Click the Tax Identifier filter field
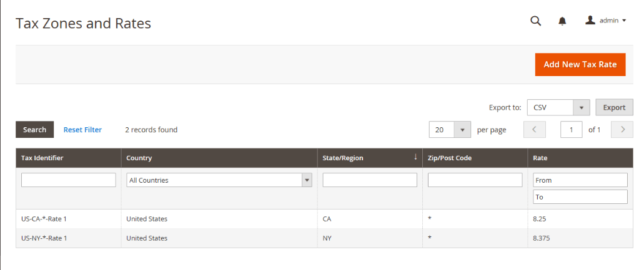 click(x=69, y=180)
